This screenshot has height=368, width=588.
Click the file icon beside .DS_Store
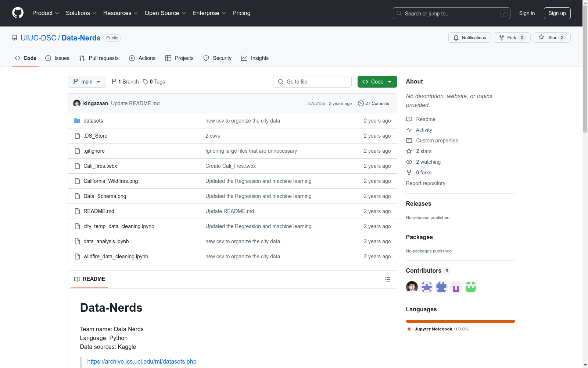(x=77, y=136)
